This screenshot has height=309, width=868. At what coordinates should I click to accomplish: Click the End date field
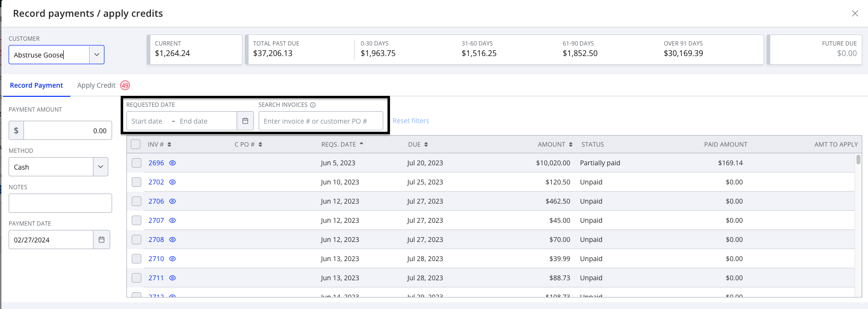[194, 121]
